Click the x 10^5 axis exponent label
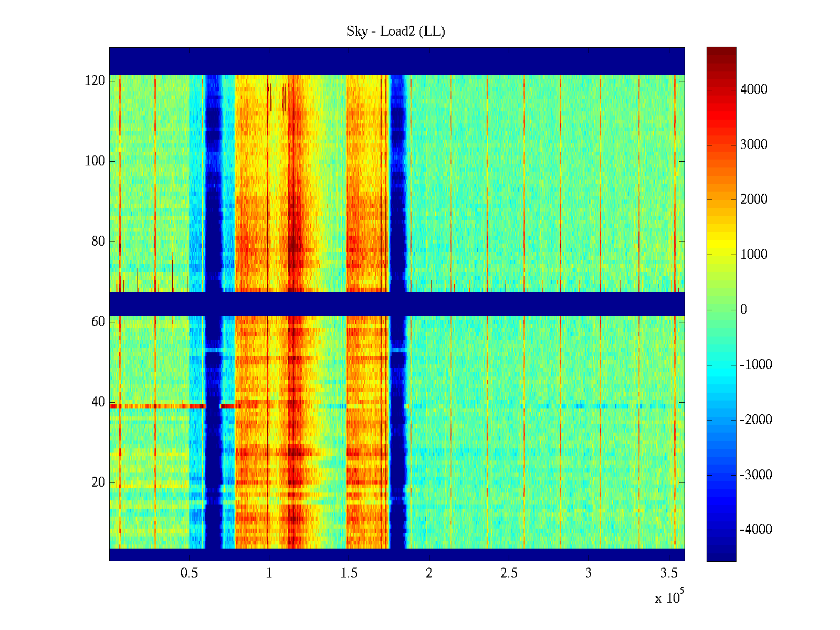 pyautogui.click(x=669, y=597)
